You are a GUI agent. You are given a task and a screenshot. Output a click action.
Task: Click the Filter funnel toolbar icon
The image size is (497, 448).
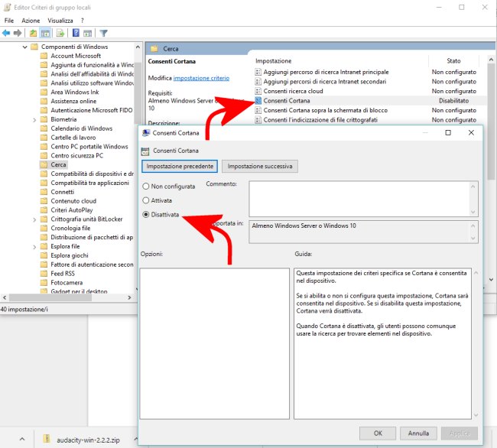coord(103,34)
